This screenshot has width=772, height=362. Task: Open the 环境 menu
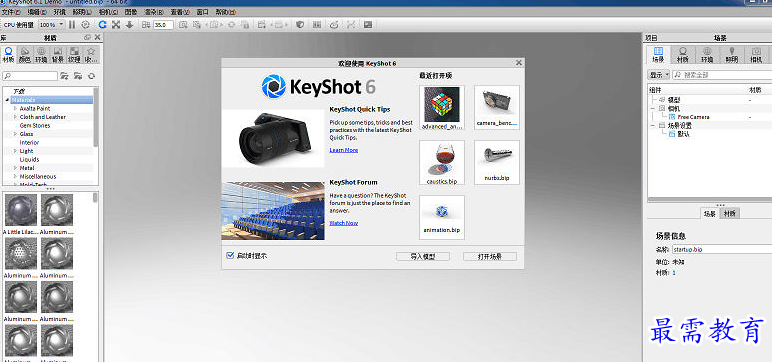pyautogui.click(x=59, y=12)
